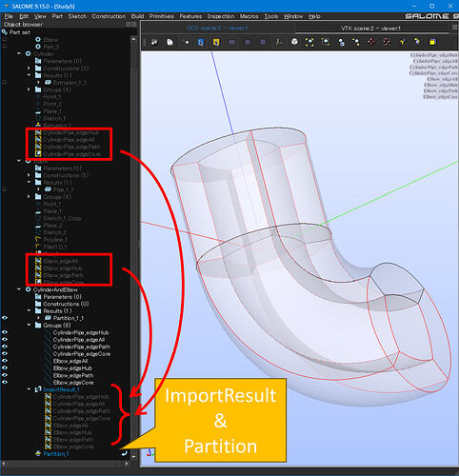Close the Object browser panel
459x476 pixels.
[x=135, y=25]
